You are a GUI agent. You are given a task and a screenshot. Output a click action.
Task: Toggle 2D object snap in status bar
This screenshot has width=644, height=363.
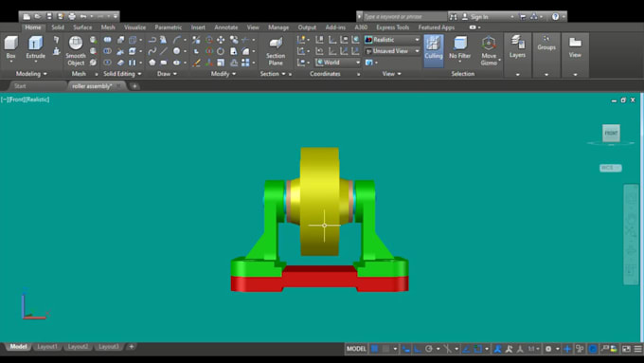[477, 349]
